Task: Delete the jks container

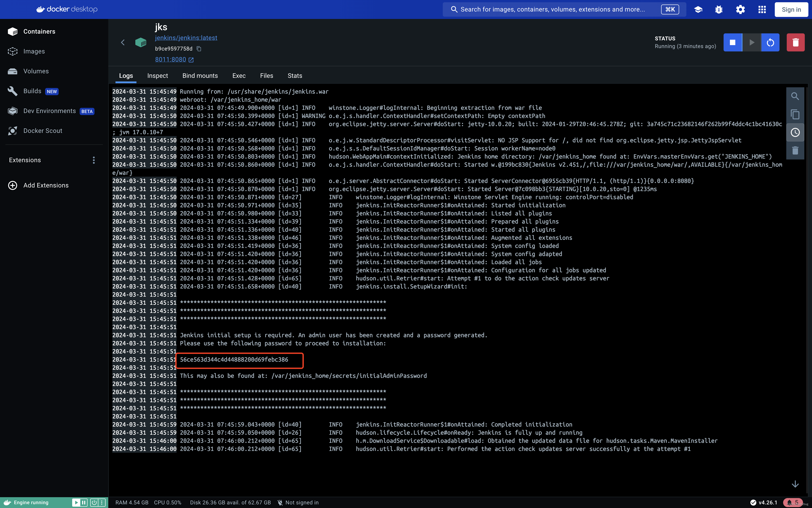Action: (796, 42)
